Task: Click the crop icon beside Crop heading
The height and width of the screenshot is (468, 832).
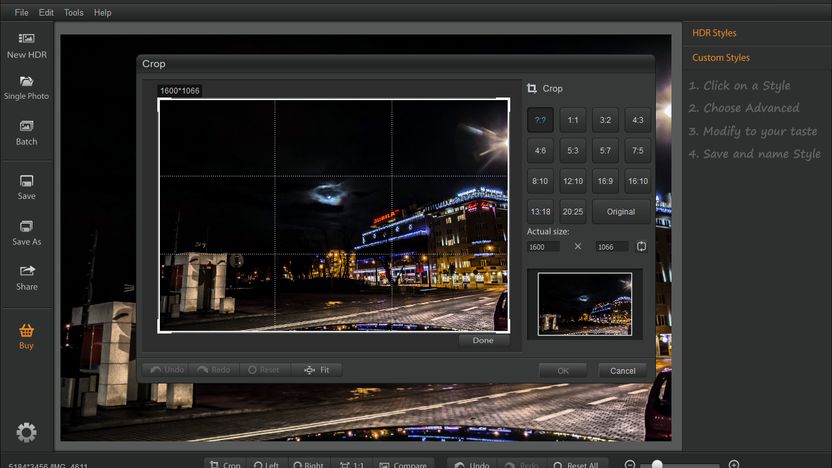Action: tap(532, 88)
